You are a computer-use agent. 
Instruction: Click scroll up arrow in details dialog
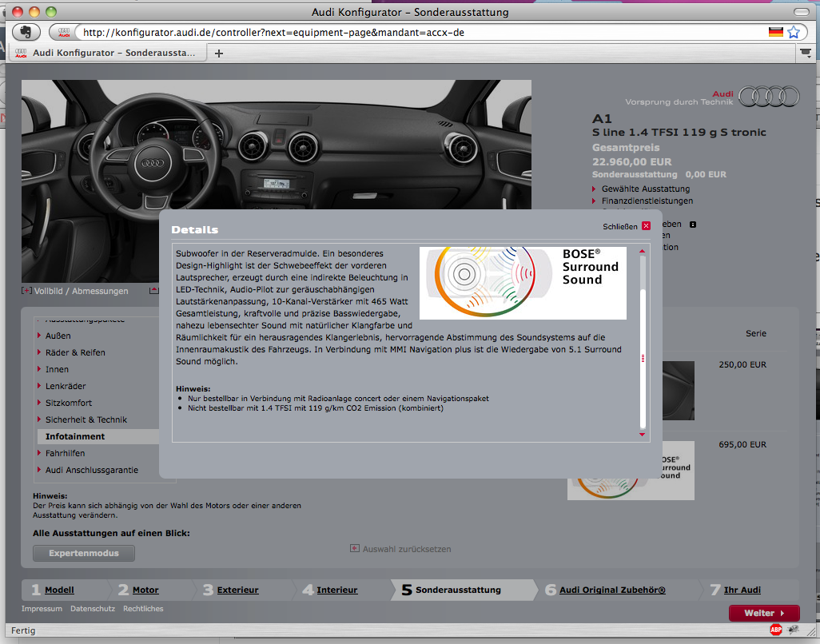tap(643, 252)
